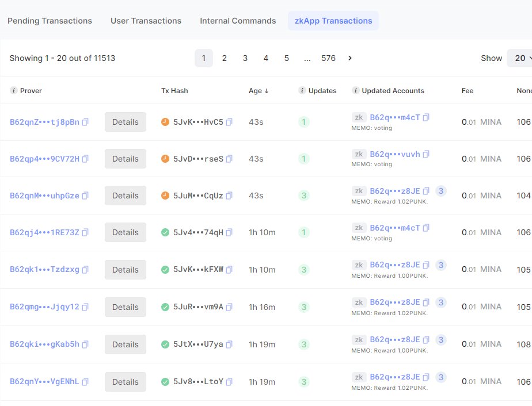
Task: Go to next page arrow
Action: (350, 58)
